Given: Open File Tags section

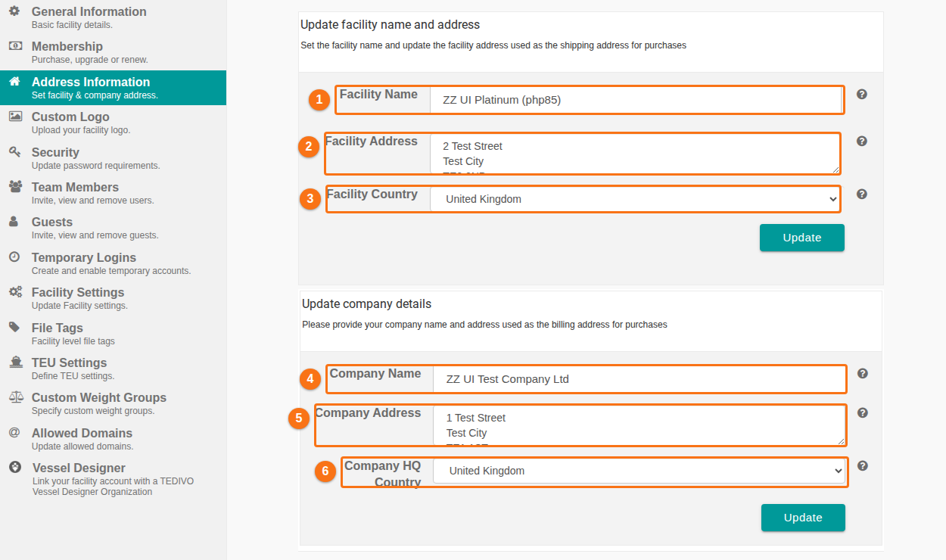Looking at the screenshot, I should [x=114, y=334].
